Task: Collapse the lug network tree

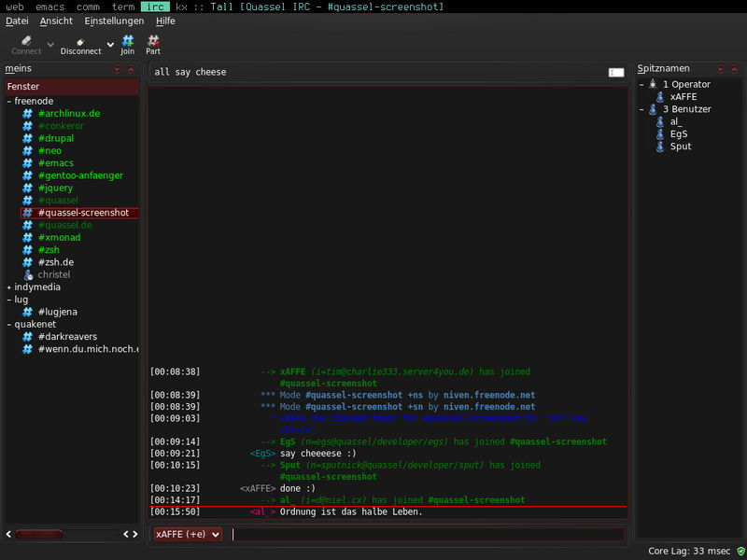Action: [9, 300]
